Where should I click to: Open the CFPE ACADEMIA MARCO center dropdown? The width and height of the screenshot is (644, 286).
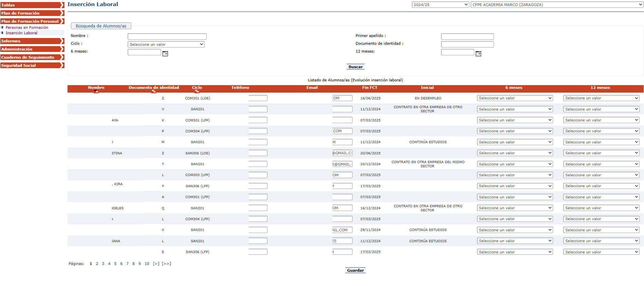pos(557,5)
